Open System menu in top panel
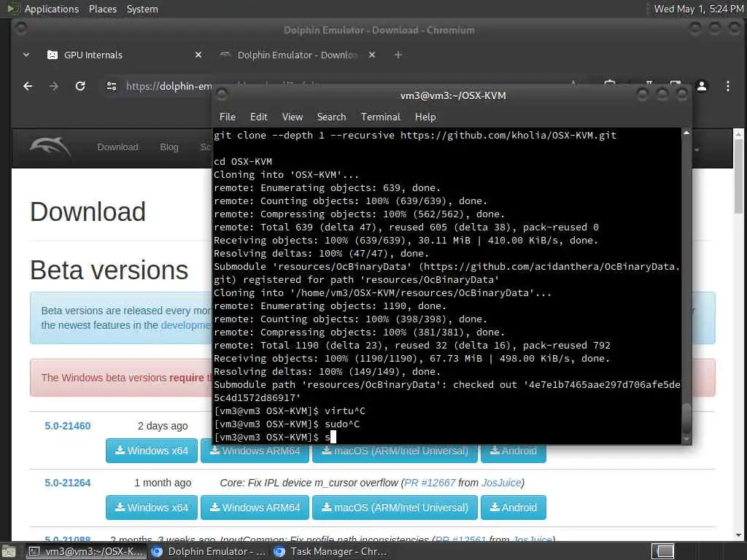The height and width of the screenshot is (560, 747). click(x=142, y=9)
